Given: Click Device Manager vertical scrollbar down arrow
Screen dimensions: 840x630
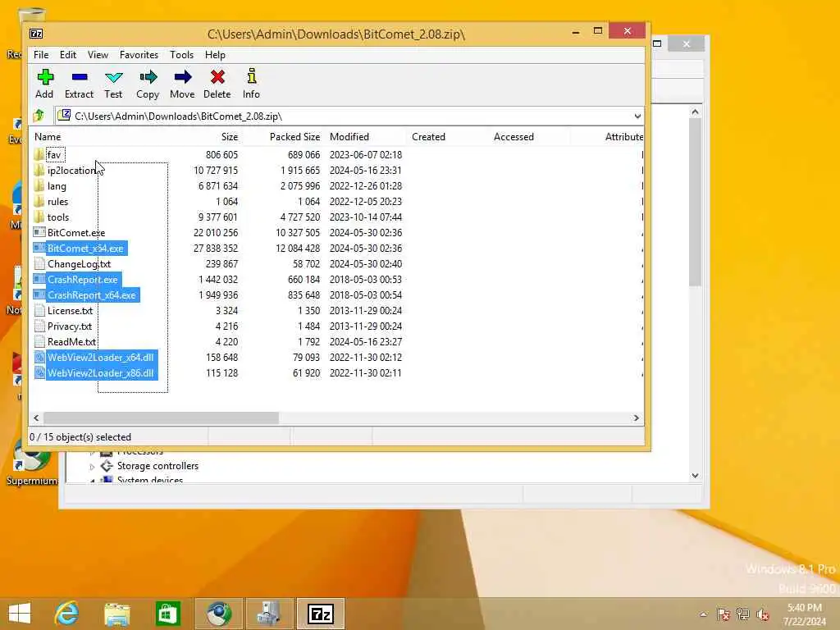Looking at the screenshot, I should tap(695, 475).
